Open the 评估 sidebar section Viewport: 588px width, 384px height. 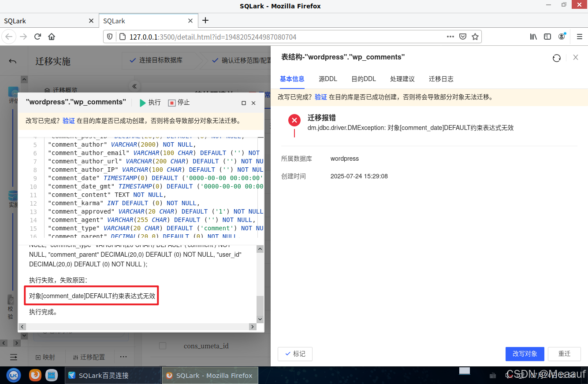13,96
